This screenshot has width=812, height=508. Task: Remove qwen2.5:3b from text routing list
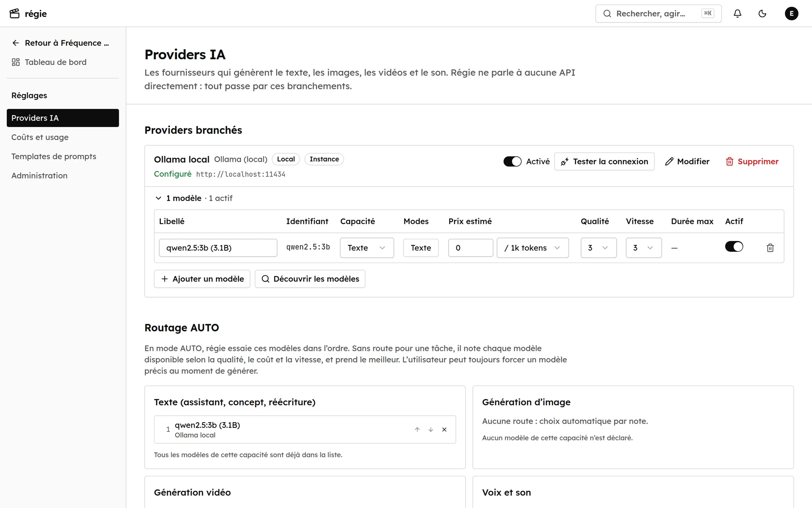click(444, 429)
